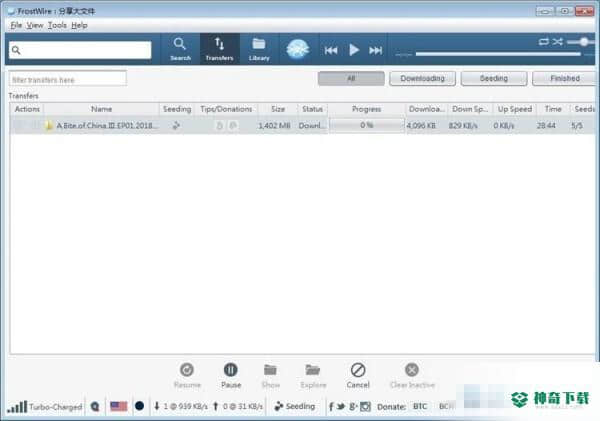
Task: Clear Inactive transfers
Action: click(x=412, y=376)
